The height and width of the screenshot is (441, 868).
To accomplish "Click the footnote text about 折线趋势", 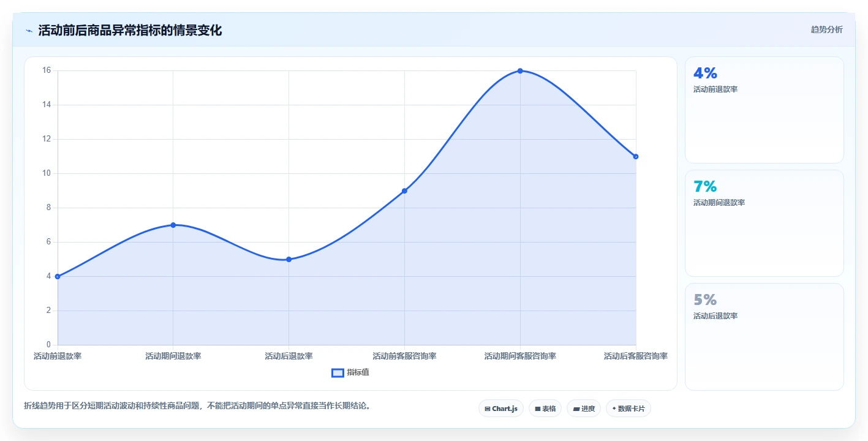I will coord(197,405).
